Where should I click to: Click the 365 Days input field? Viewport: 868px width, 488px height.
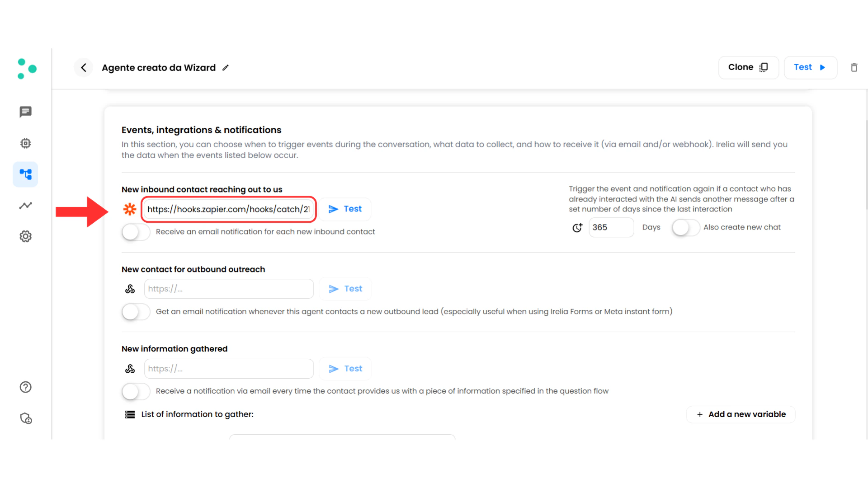[x=611, y=227]
